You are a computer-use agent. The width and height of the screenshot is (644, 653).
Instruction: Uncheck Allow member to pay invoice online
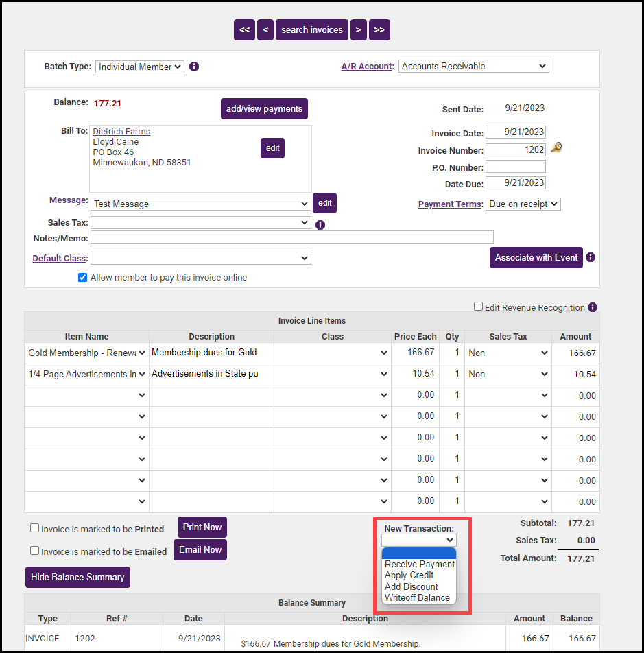pyautogui.click(x=83, y=278)
